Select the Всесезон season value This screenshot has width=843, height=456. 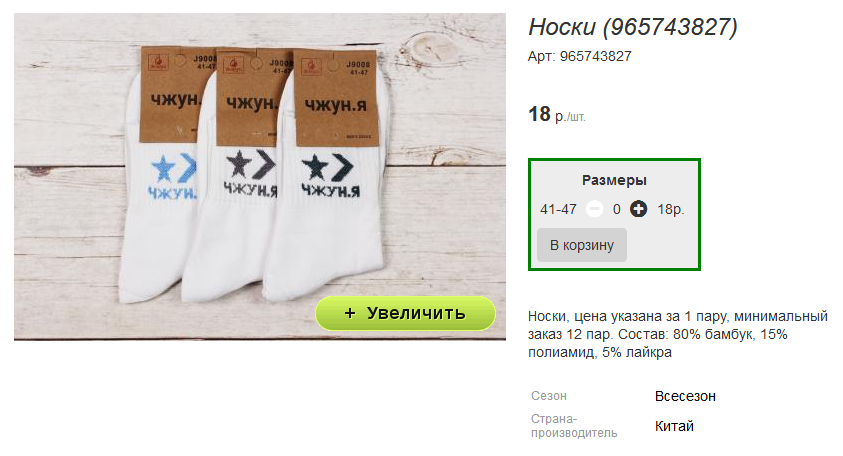point(685,396)
